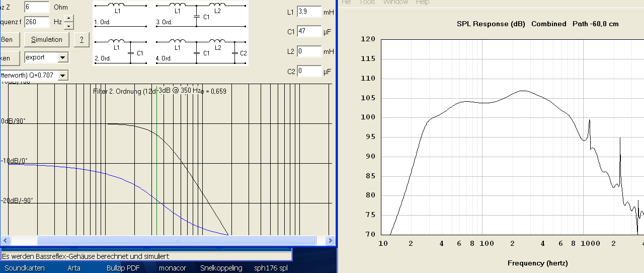The image size is (644, 273).
Task: Click the right arrow of the horizontal scrollbar
Action: pos(330,240)
